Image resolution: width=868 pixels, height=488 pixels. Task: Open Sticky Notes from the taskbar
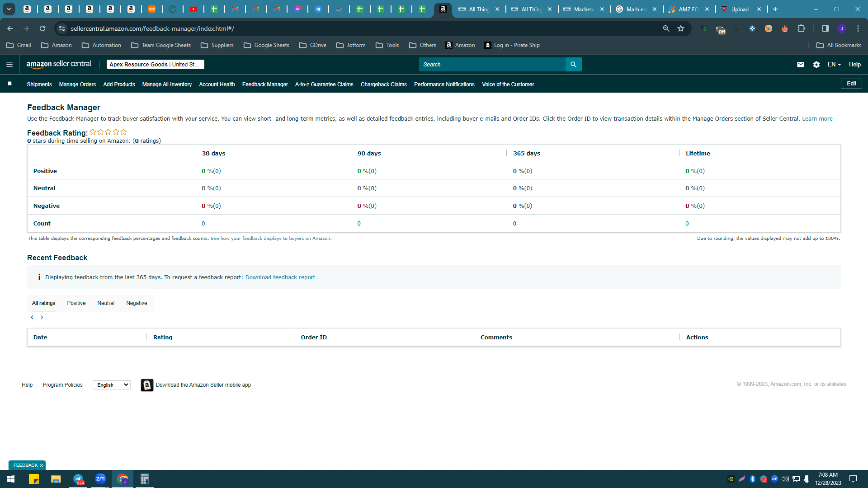34,479
